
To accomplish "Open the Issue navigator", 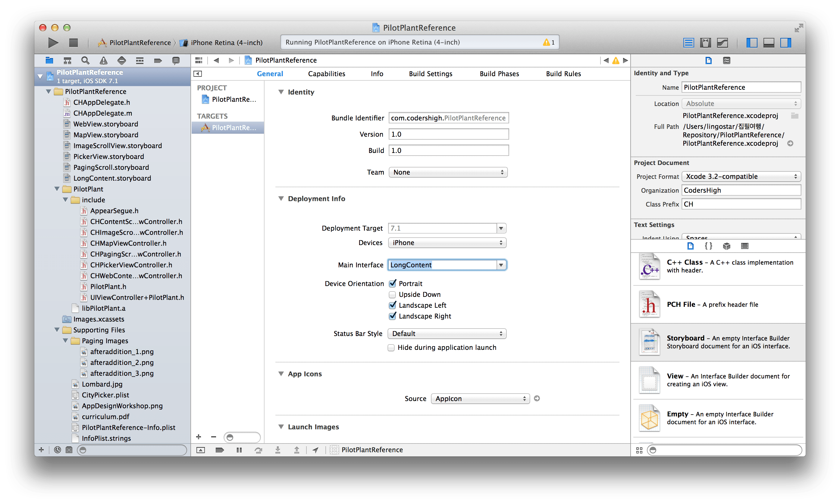I will click(103, 61).
